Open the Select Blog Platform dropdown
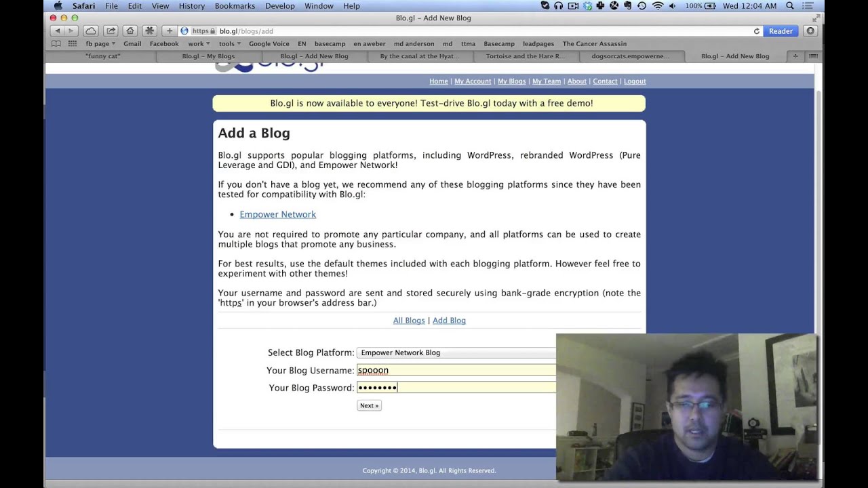This screenshot has height=488, width=868. (456, 352)
